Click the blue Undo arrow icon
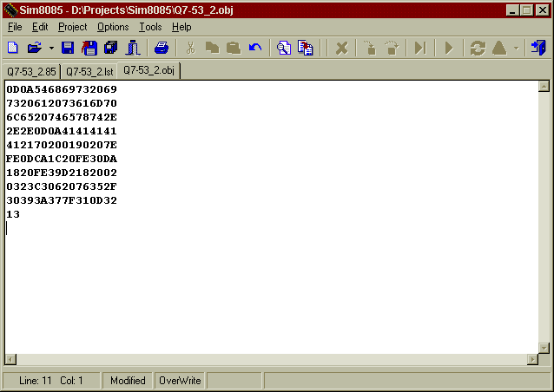The image size is (554, 392). click(x=255, y=48)
